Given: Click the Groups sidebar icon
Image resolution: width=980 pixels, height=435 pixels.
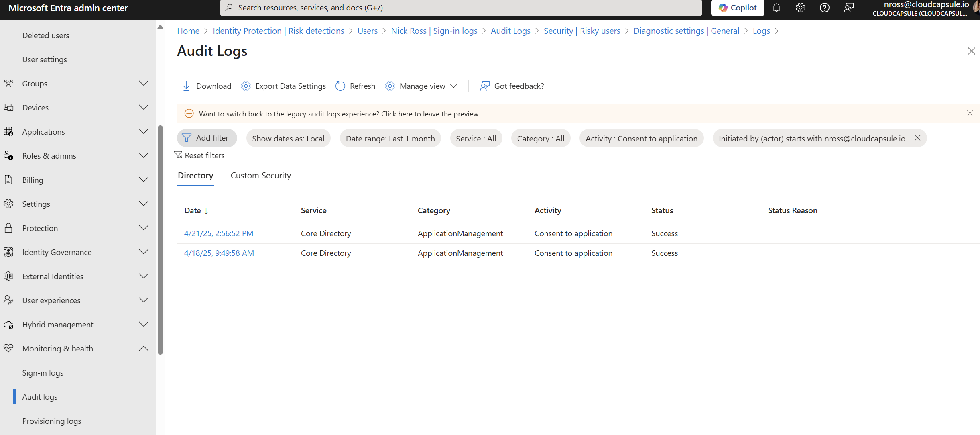Looking at the screenshot, I should (x=8, y=84).
